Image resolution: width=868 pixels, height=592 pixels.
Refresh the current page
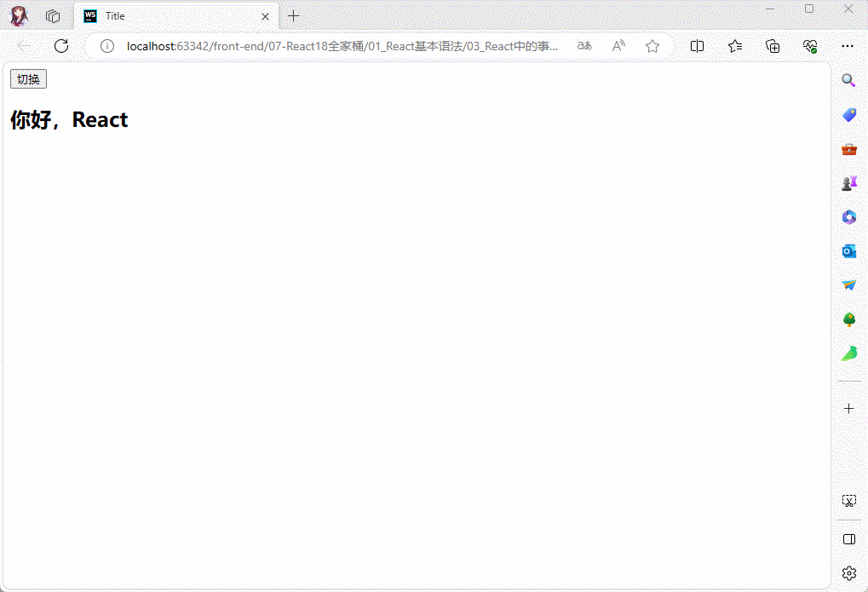click(61, 46)
